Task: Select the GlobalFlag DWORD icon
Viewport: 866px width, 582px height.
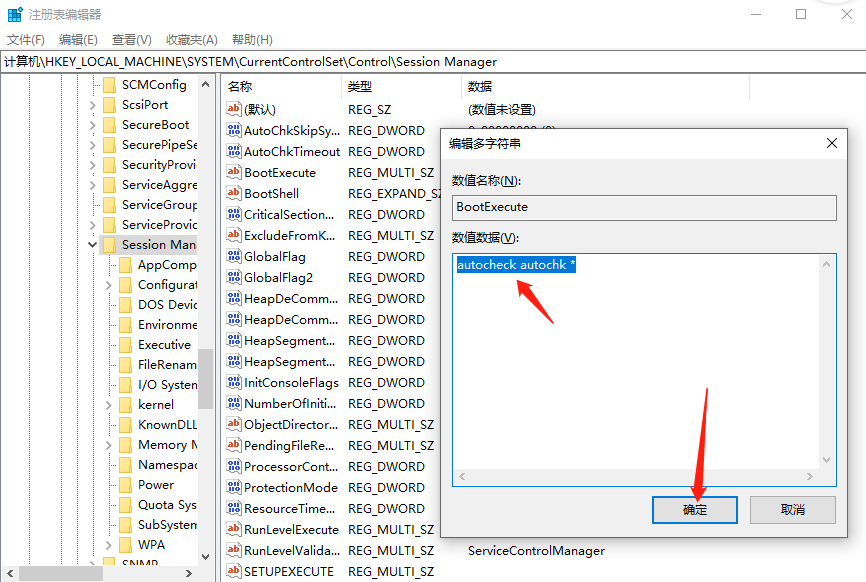Action: tap(234, 257)
